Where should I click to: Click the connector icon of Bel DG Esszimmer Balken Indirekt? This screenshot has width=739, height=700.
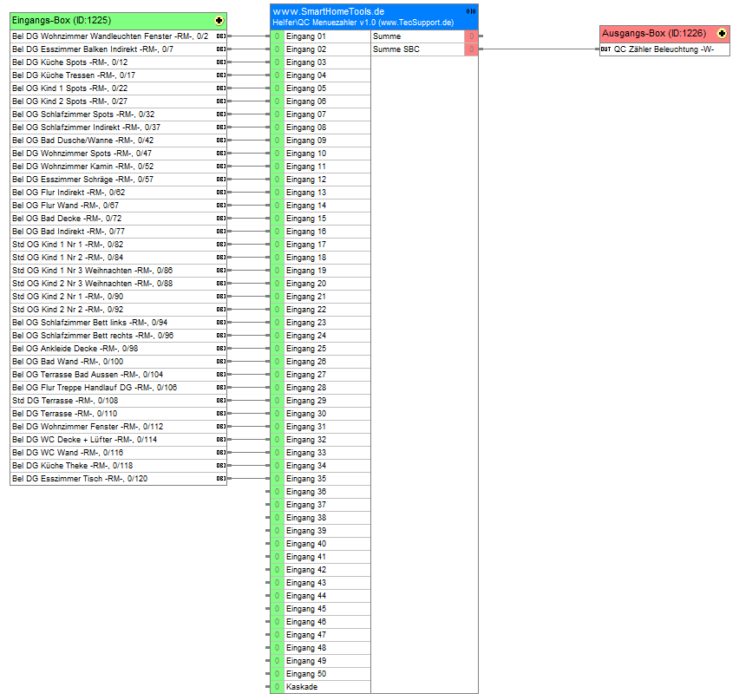[220, 49]
